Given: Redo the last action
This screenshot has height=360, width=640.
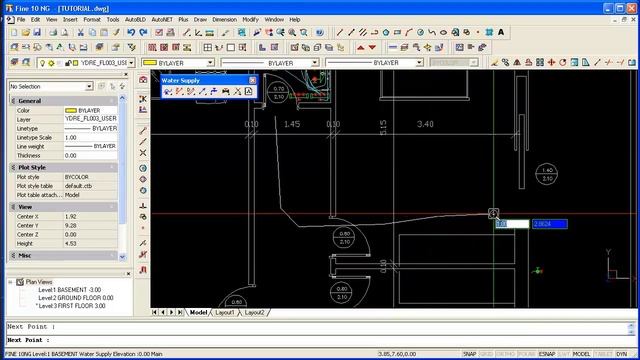Looking at the screenshot, I should (143, 33).
